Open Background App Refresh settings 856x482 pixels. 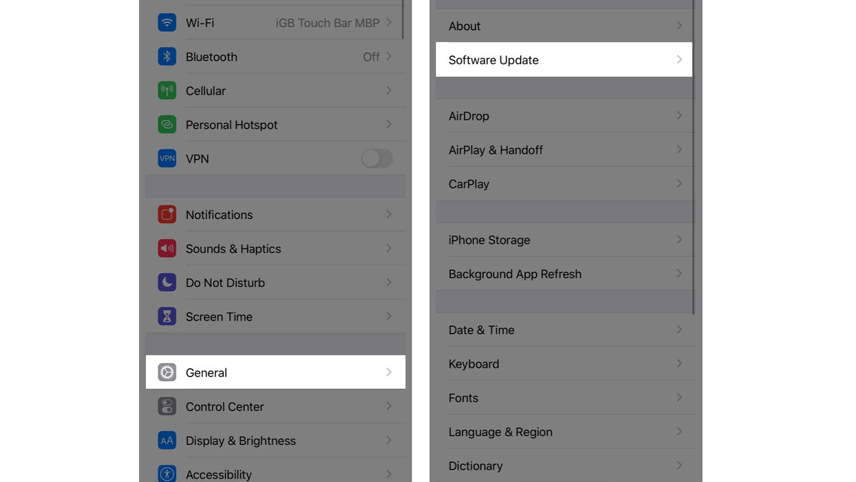pyautogui.click(x=564, y=273)
